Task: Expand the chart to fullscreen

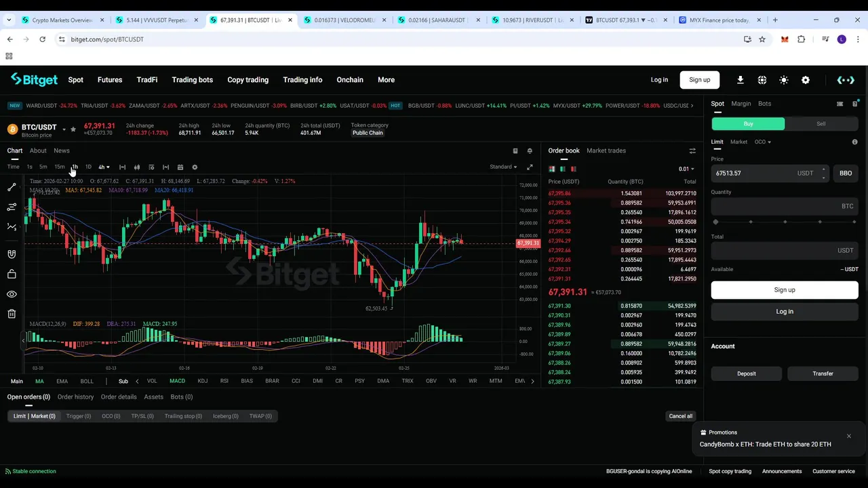Action: tap(530, 167)
